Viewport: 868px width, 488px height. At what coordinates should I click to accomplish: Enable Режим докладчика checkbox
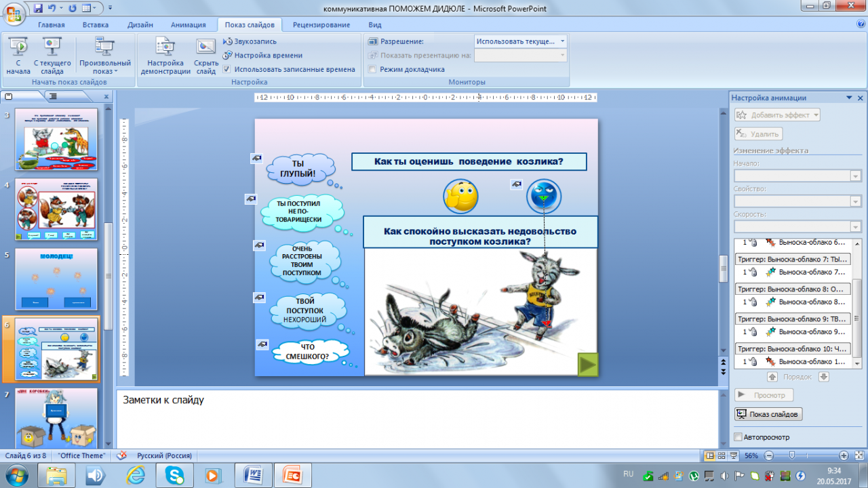[372, 69]
